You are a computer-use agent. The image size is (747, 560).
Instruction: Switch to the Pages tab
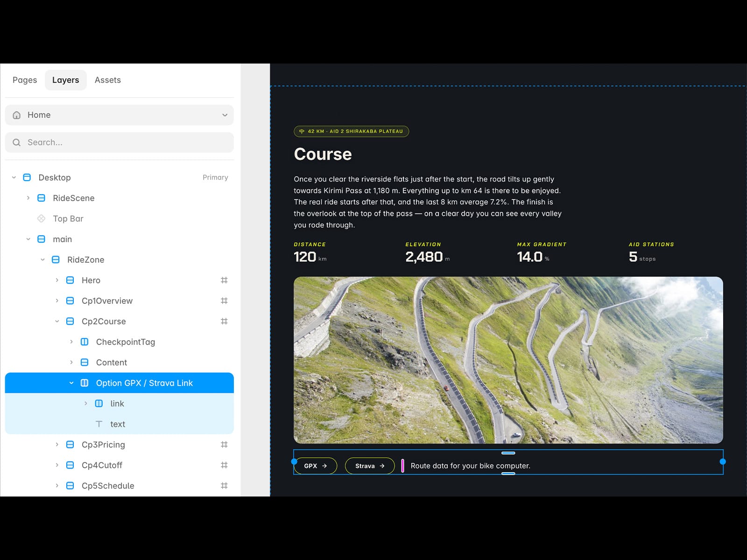click(25, 80)
